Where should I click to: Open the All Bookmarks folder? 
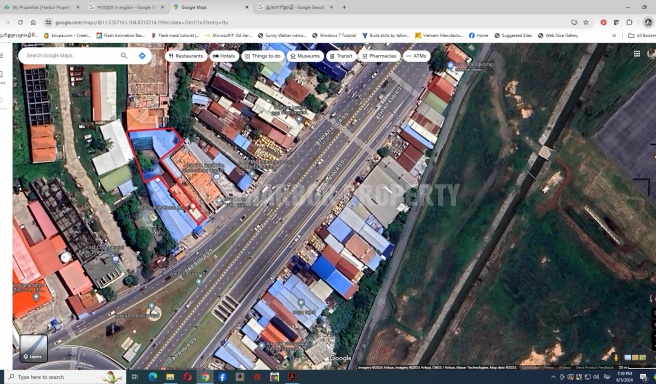coord(642,36)
